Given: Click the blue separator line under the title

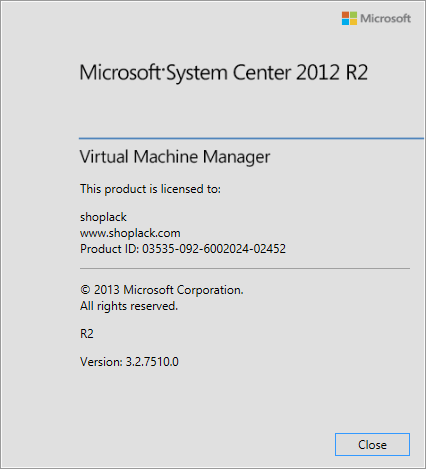Looking at the screenshot, I should 251,138.
